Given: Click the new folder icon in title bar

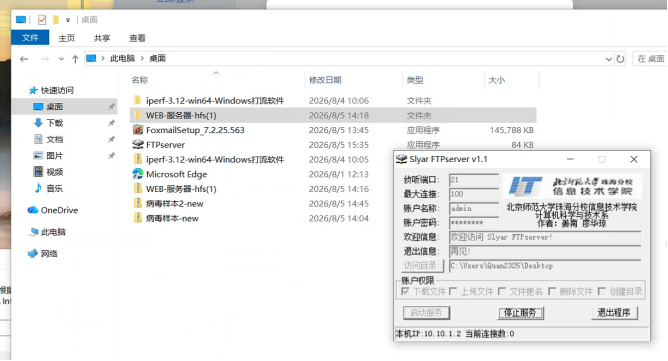Looking at the screenshot, I should pyautogui.click(x=55, y=20).
